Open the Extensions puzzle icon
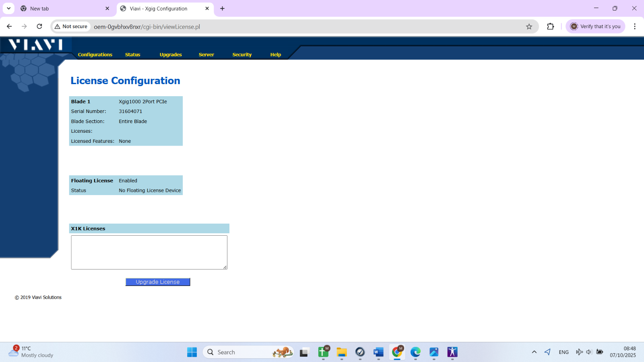 tap(550, 27)
